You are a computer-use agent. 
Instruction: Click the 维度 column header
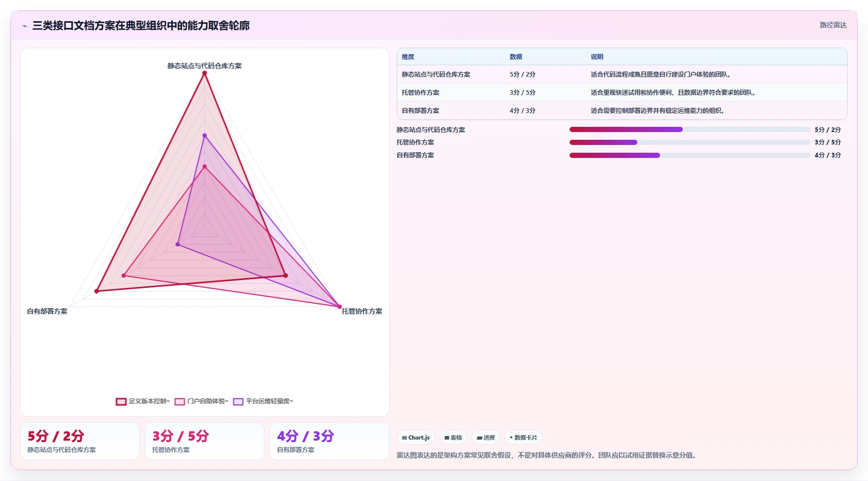(x=408, y=57)
